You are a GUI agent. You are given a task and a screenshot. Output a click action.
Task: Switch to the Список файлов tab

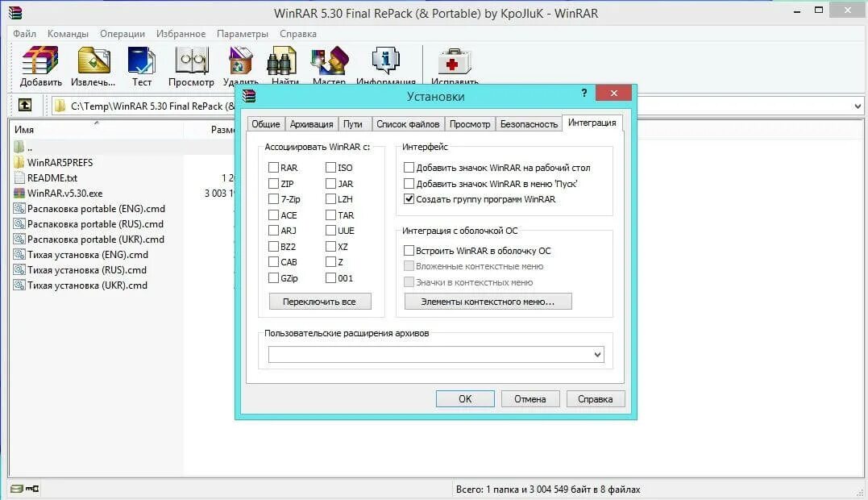pyautogui.click(x=408, y=124)
